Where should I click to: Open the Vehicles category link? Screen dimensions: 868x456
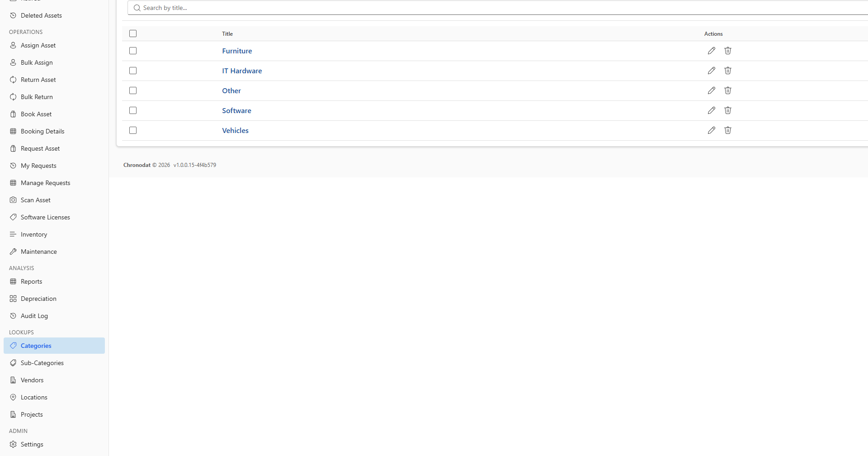click(235, 131)
